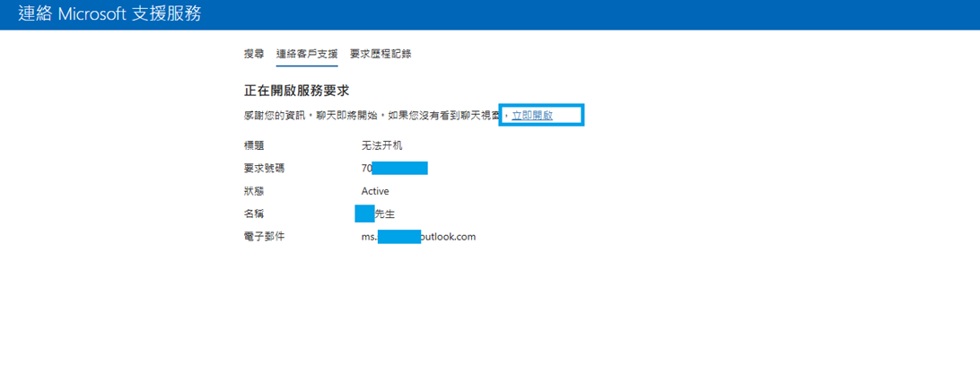Click the Active status value
The height and width of the screenshot is (392, 980).
[x=375, y=191]
